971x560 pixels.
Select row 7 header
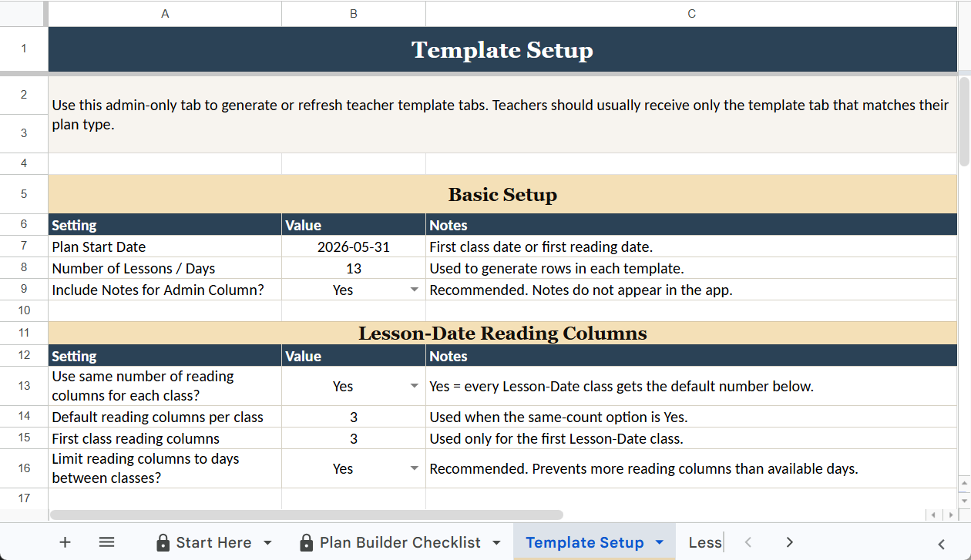[24, 246]
